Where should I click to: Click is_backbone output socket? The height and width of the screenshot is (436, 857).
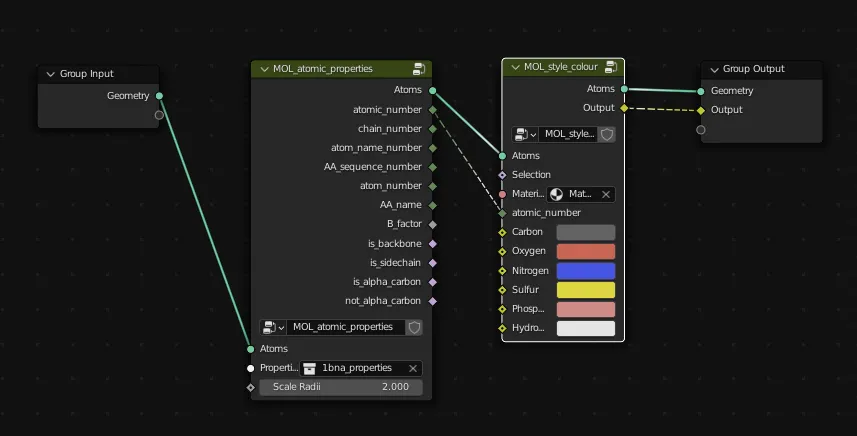pyautogui.click(x=432, y=244)
